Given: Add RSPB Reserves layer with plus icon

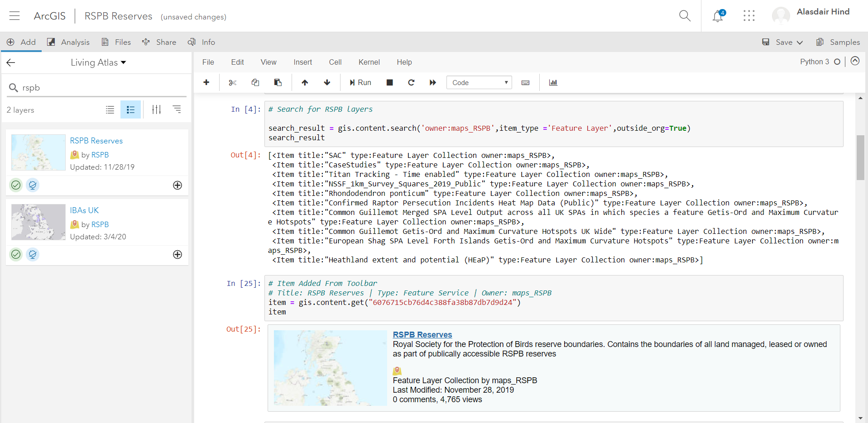Looking at the screenshot, I should coord(177,185).
